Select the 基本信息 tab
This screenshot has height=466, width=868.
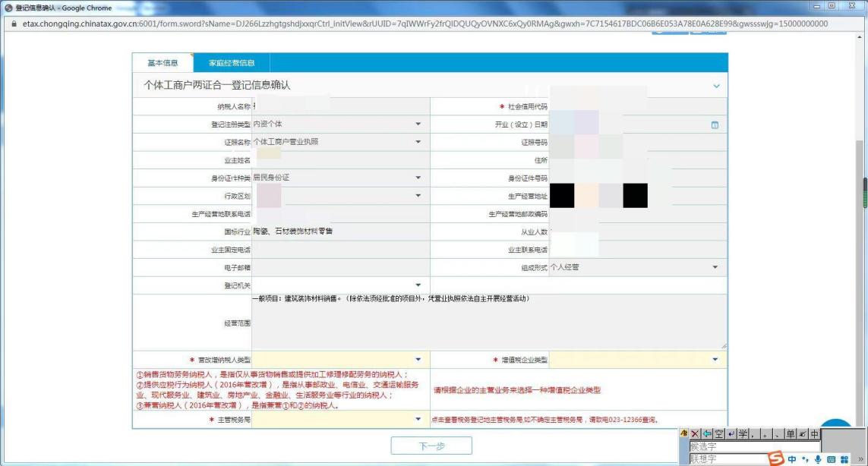coord(163,63)
